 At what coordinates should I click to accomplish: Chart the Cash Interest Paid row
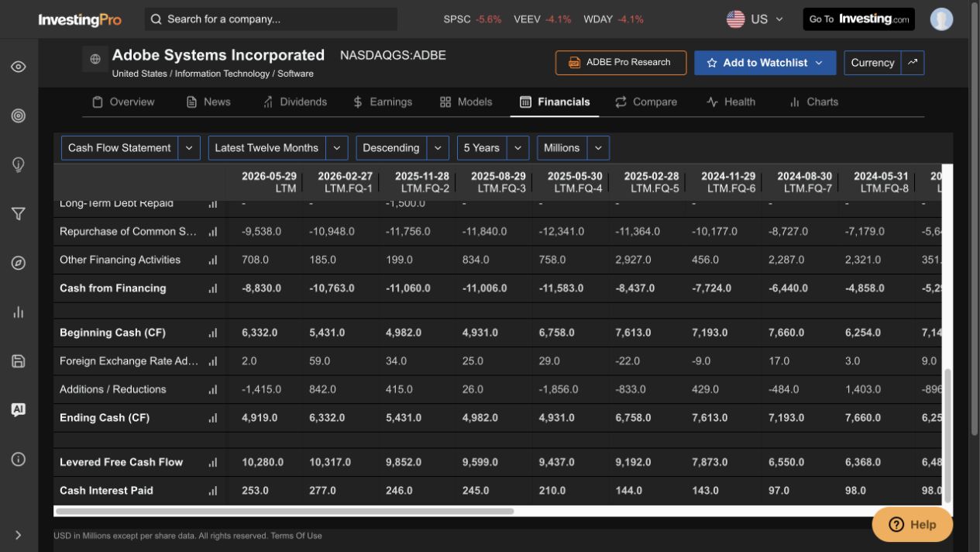(x=212, y=491)
